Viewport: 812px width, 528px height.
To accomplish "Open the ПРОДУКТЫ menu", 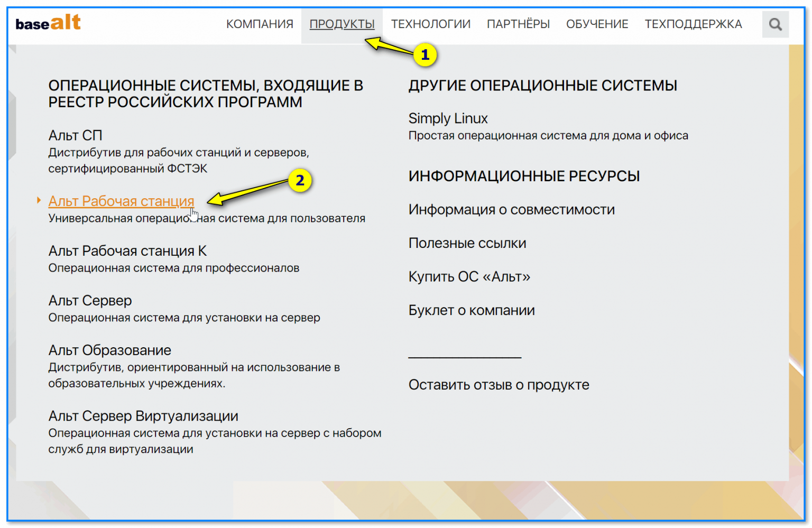I will pyautogui.click(x=342, y=24).
